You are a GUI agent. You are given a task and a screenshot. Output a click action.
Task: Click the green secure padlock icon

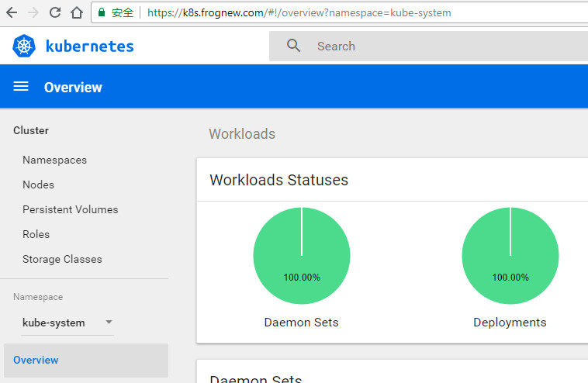click(102, 12)
